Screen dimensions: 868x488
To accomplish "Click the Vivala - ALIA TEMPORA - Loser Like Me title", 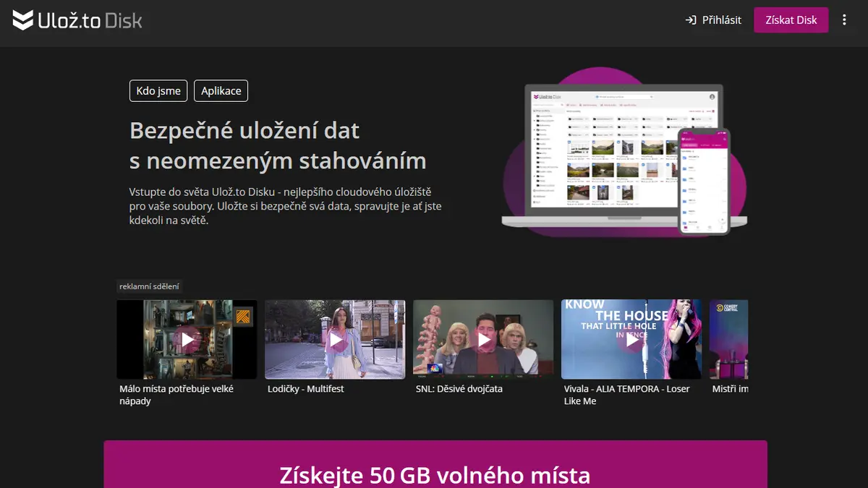I will (627, 395).
